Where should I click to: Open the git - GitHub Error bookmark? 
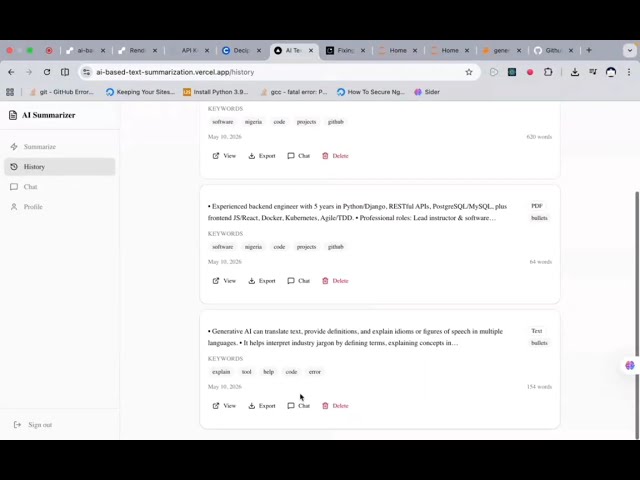(x=62, y=92)
